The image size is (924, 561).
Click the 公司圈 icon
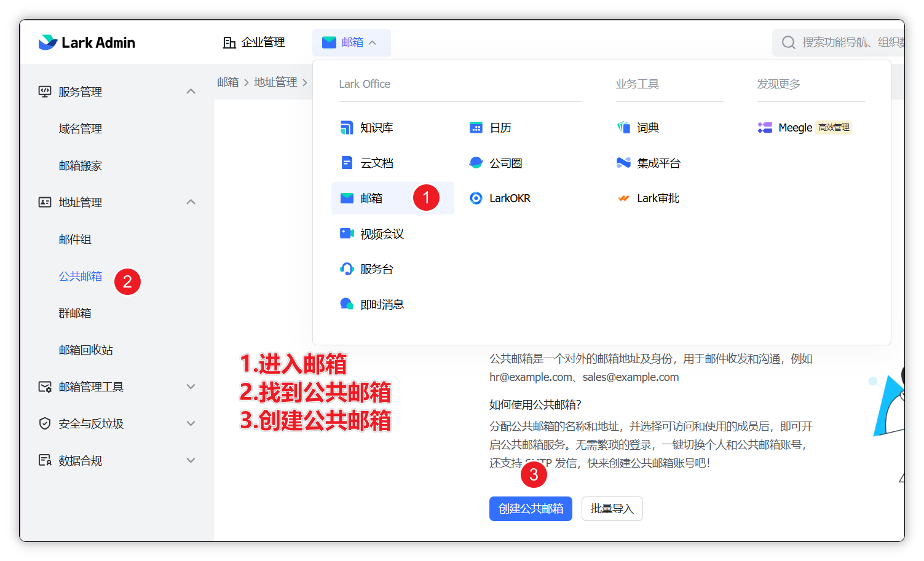point(476,163)
